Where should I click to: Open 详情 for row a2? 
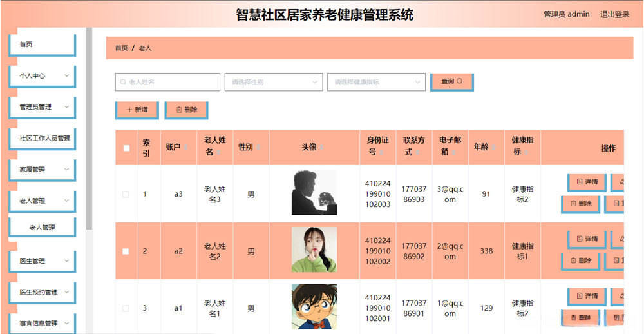pyautogui.click(x=587, y=239)
